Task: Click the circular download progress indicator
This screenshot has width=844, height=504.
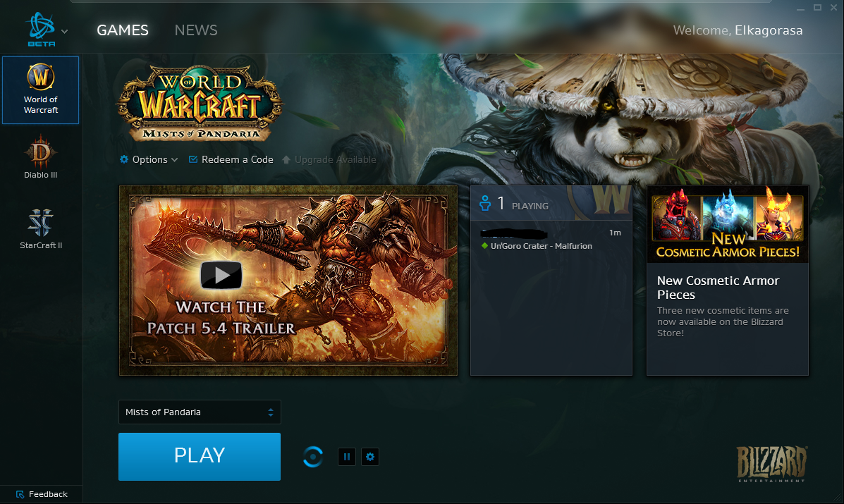Action: (312, 457)
